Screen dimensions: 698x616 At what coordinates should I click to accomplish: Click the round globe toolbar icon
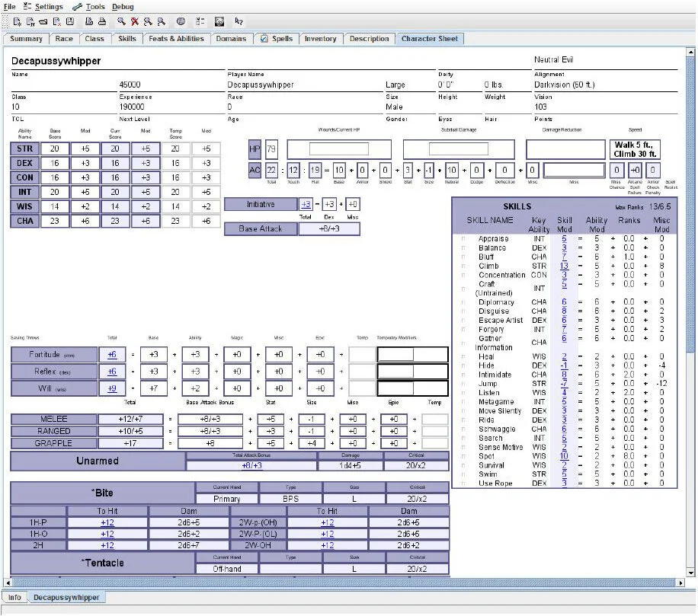point(181,21)
